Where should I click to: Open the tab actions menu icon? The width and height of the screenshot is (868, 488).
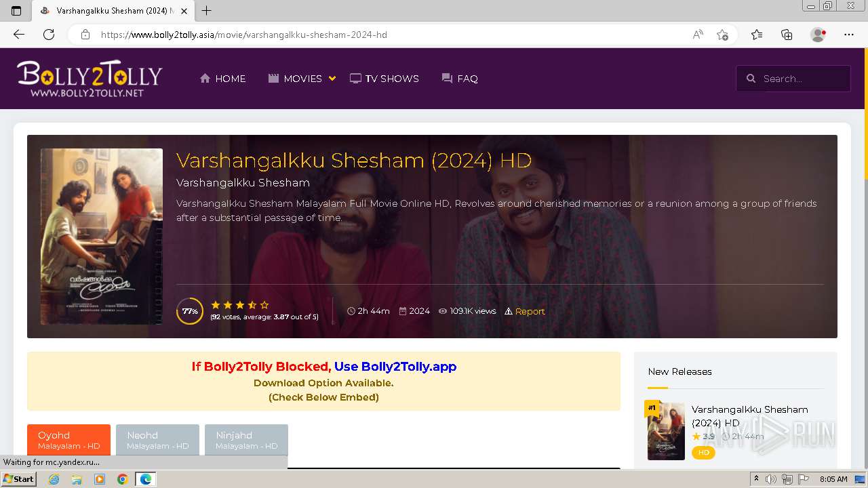pyautogui.click(x=16, y=11)
